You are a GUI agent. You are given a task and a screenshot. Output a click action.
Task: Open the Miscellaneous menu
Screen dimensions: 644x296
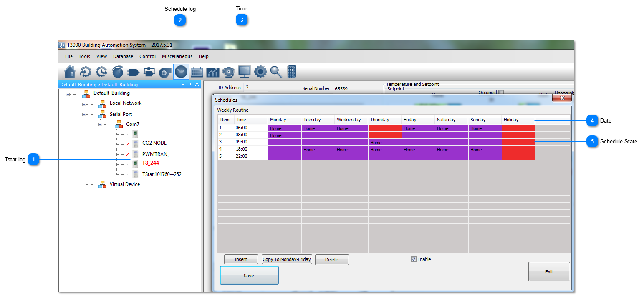(177, 56)
